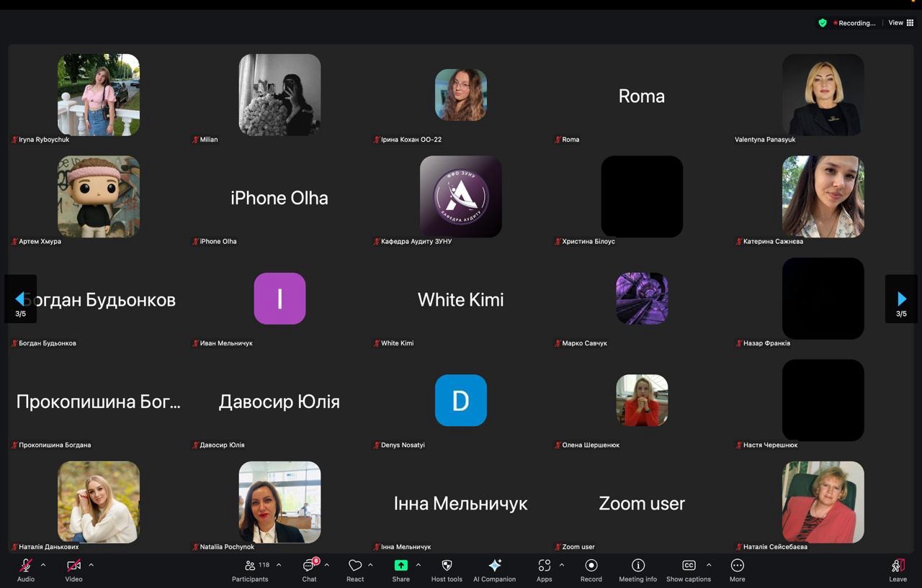Click the green Share screen icon
Viewport: 922px width, 588px height.
[x=400, y=566]
